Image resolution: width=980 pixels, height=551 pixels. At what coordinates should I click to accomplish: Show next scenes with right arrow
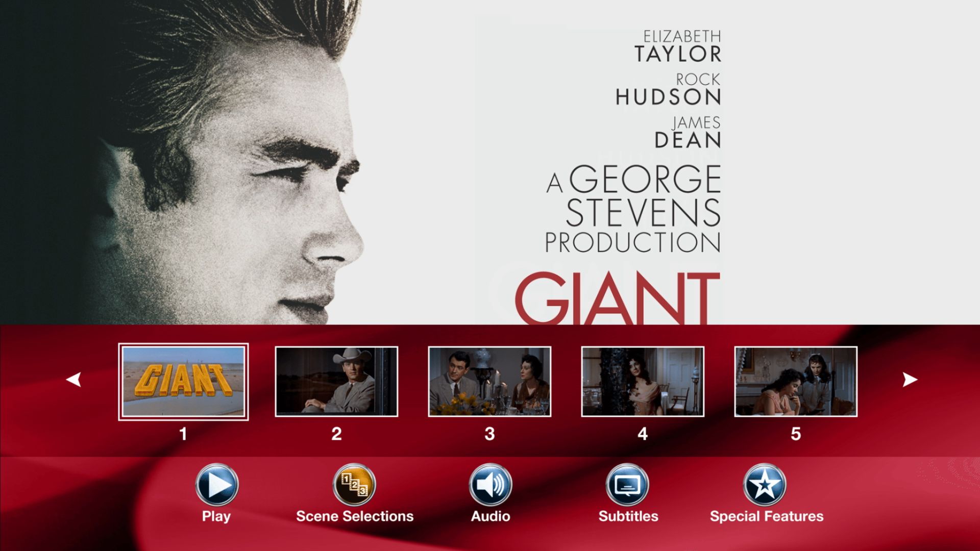(x=910, y=380)
